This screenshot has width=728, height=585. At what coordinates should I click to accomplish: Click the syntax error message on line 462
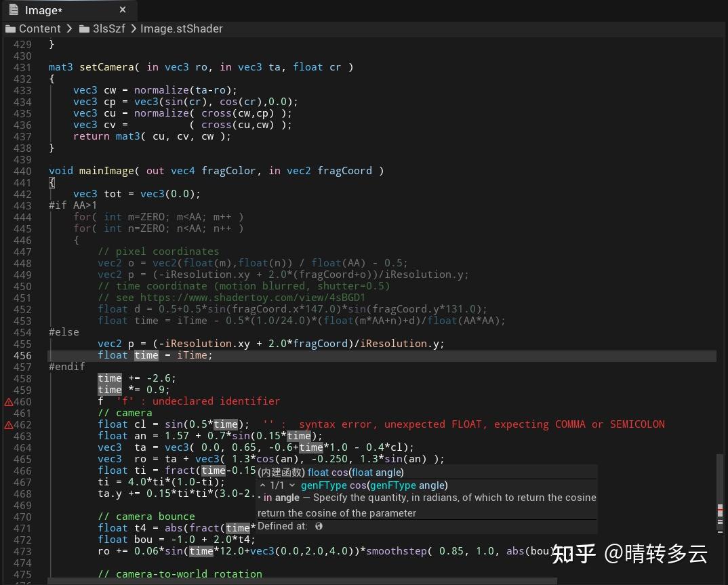(481, 424)
